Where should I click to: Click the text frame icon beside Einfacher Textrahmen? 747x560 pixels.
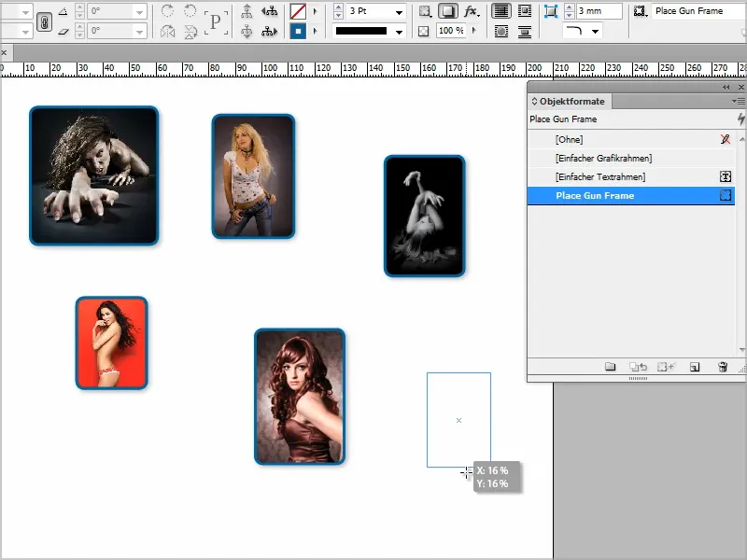[x=726, y=176]
